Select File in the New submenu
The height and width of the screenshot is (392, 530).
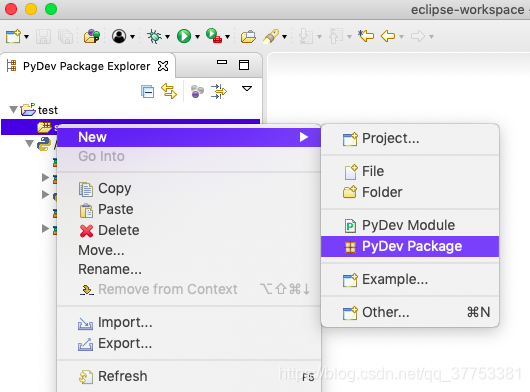410,171
